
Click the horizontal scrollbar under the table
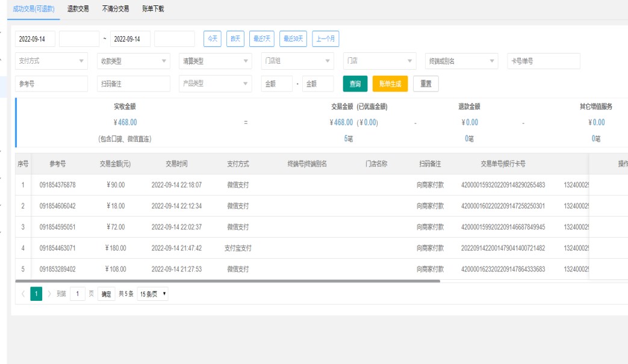228,281
